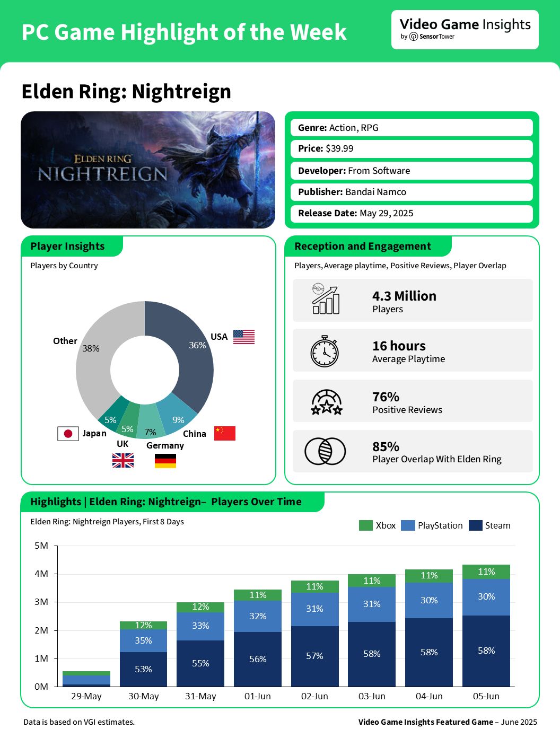Click the Release Date: May 29, 2025 field
Image resolution: width=560 pixels, height=738 pixels.
point(412,213)
